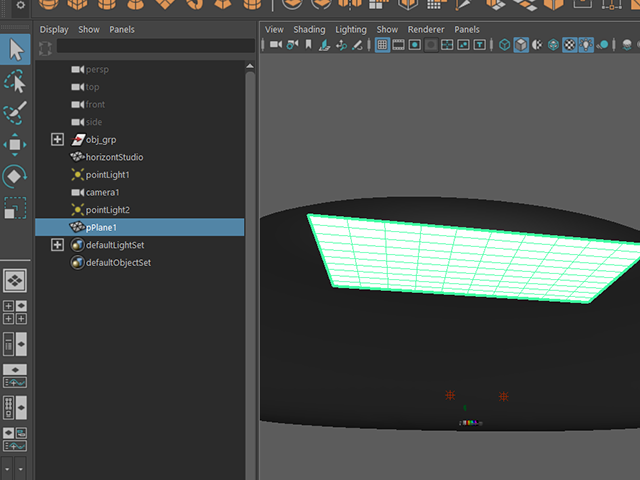
Task: Activate the Scale tool
Action: pos(15,208)
